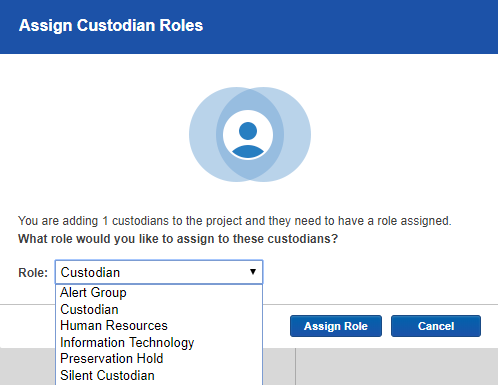The image size is (498, 385).
Task: Click the 'Assign Custodian Roles' dialog title
Action: pos(111,25)
